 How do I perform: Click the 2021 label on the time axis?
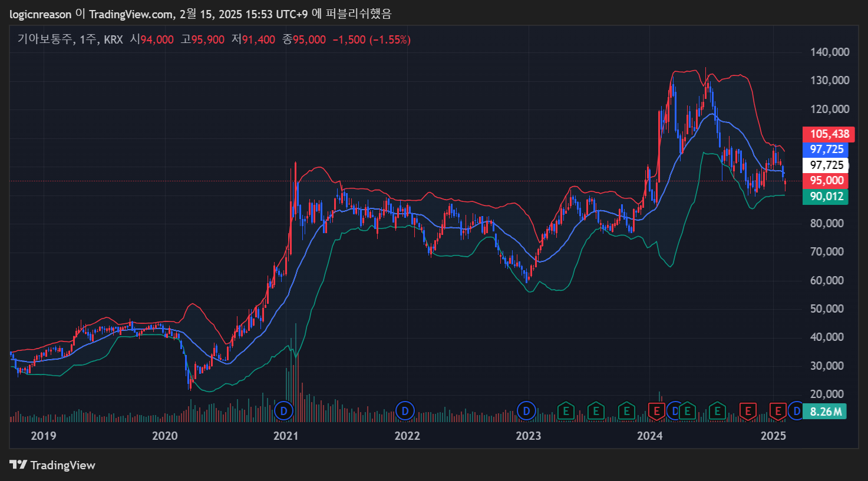coord(286,436)
